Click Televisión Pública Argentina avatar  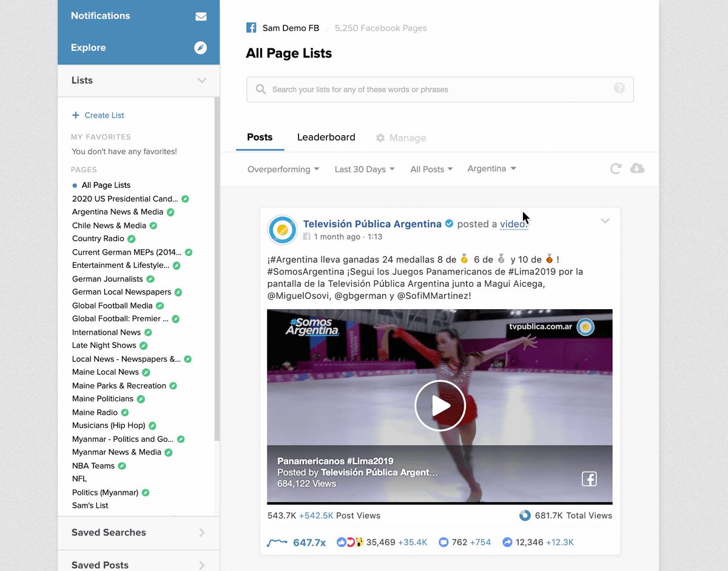click(282, 230)
